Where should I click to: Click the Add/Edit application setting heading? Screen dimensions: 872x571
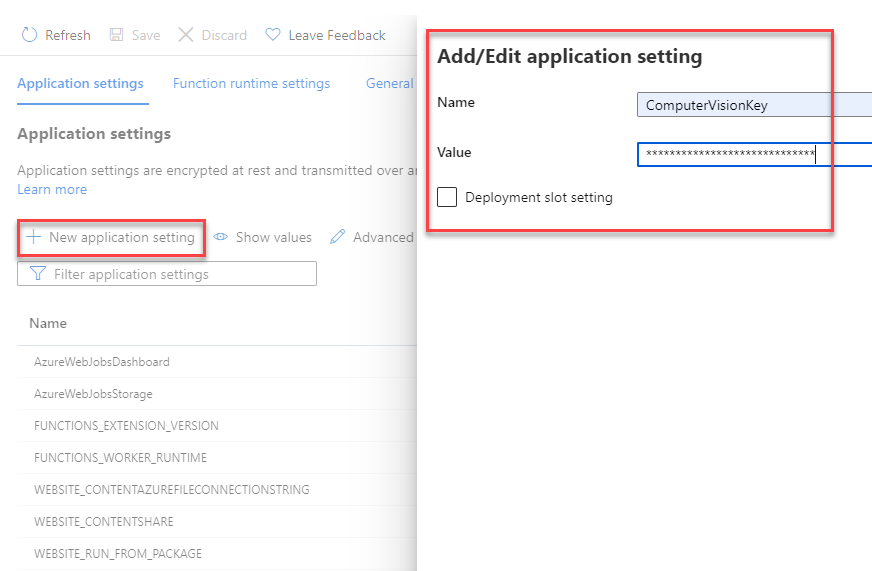569,57
